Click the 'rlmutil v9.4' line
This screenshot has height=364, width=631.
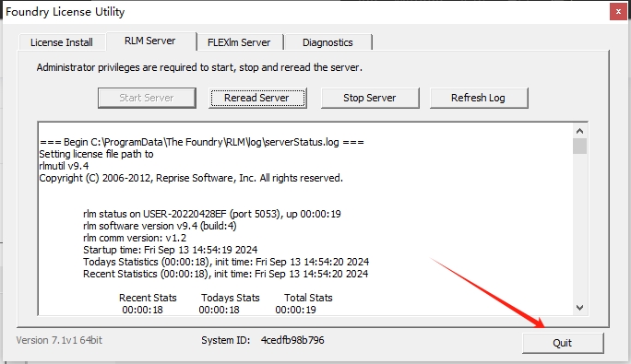click(64, 166)
